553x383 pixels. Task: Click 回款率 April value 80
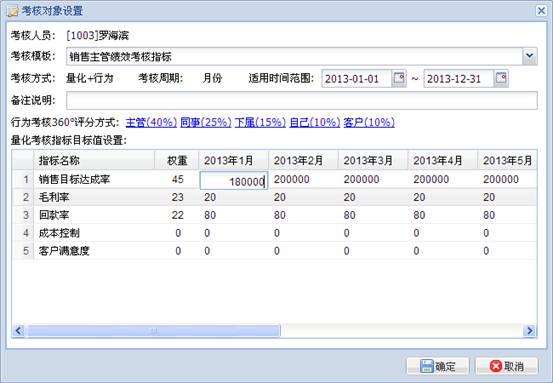(x=419, y=215)
